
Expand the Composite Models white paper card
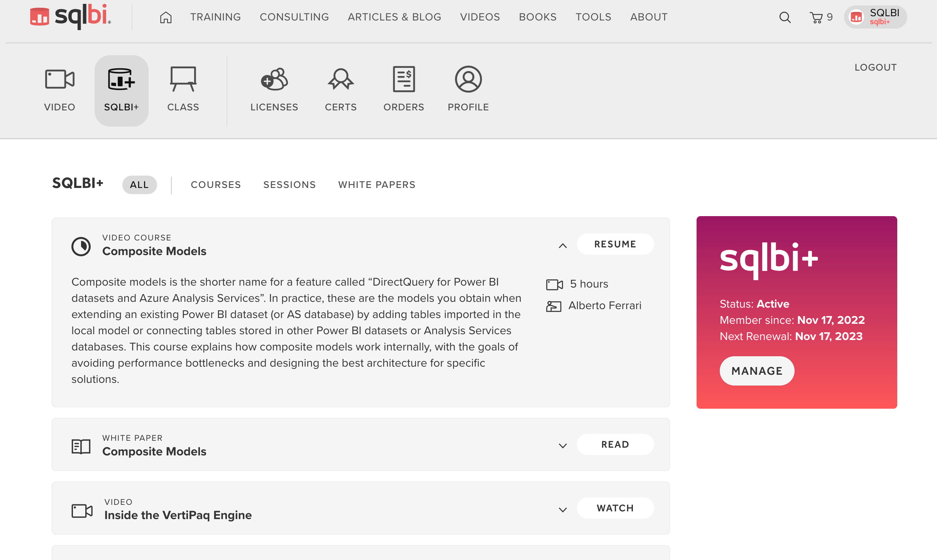563,446
